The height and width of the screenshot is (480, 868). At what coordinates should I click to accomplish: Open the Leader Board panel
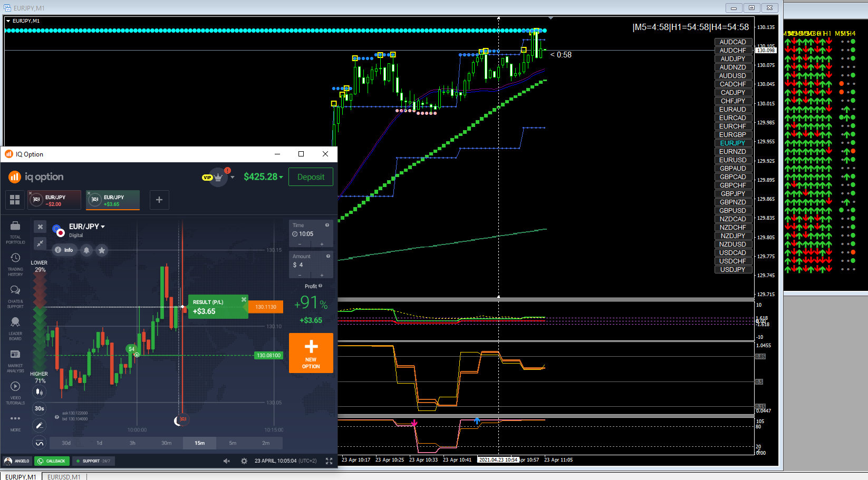point(15,329)
